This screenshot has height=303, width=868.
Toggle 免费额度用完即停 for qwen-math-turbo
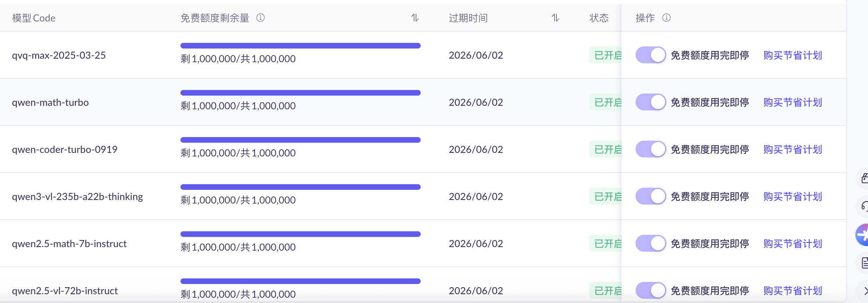(651, 102)
